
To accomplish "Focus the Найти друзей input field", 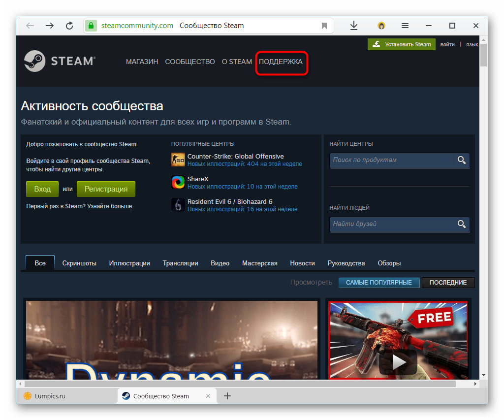I will coord(393,224).
